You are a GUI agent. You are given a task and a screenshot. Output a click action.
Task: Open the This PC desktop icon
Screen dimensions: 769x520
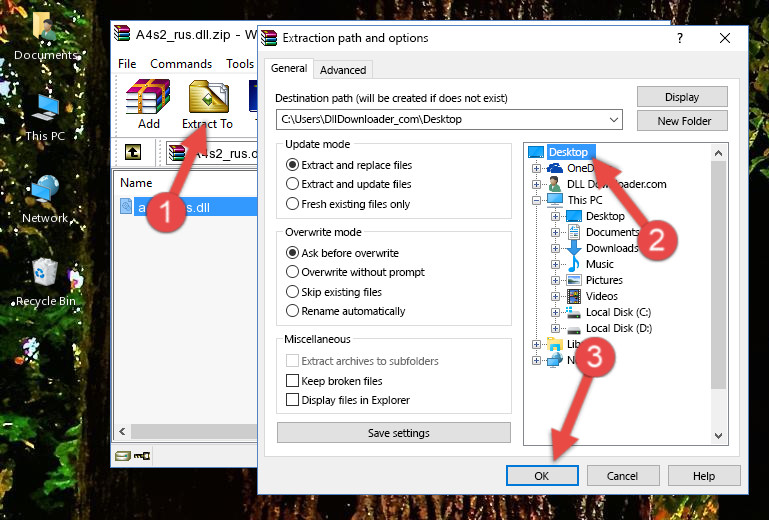point(45,108)
